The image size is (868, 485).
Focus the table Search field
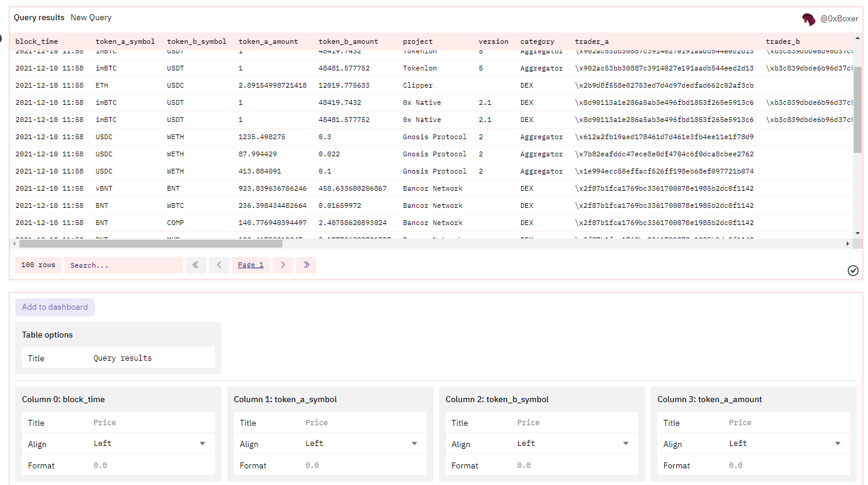point(124,265)
